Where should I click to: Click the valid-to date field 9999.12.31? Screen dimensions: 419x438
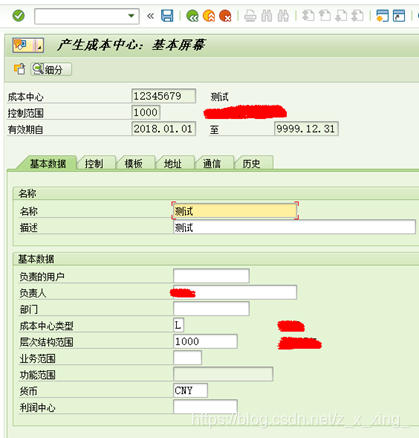tap(306, 129)
